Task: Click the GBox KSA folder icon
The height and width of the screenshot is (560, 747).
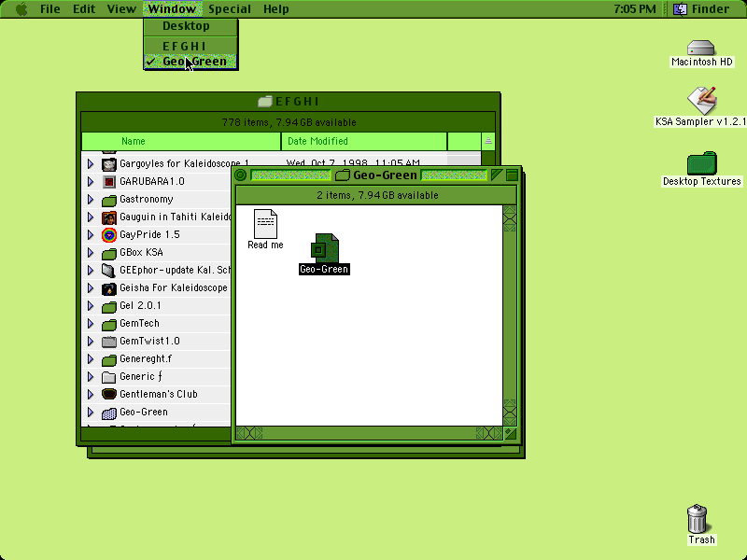Action: click(x=109, y=253)
